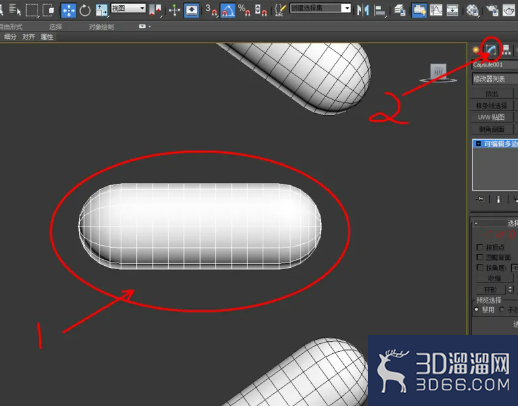Select Edge sub-object level

(500, 235)
